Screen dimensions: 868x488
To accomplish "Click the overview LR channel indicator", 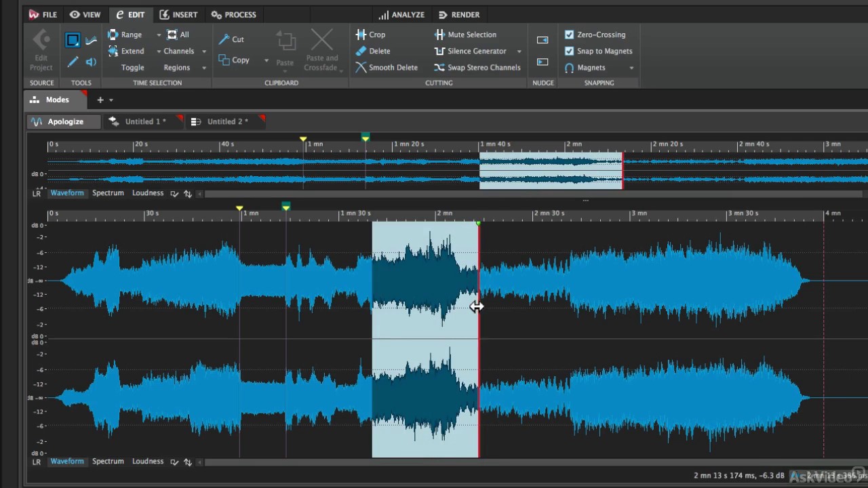I will click(37, 193).
